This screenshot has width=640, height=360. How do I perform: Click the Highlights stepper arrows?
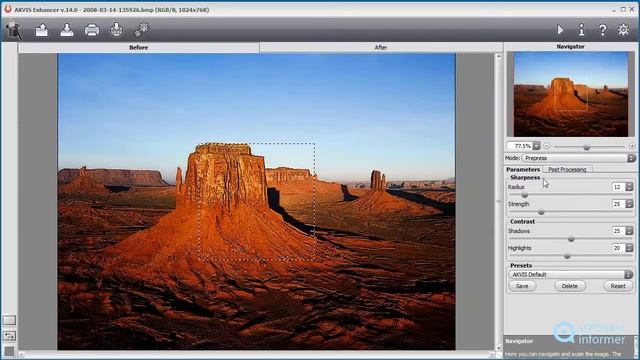point(629,248)
